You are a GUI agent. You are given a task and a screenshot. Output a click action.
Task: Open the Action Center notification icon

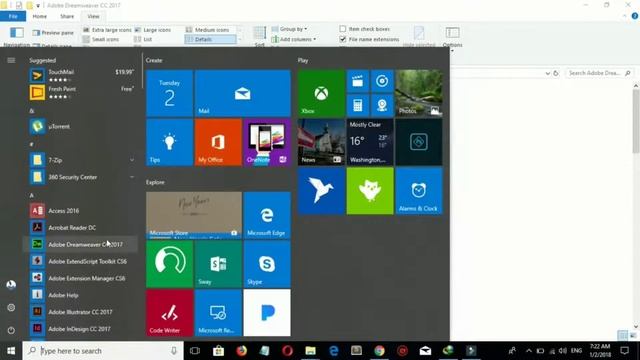point(624,351)
